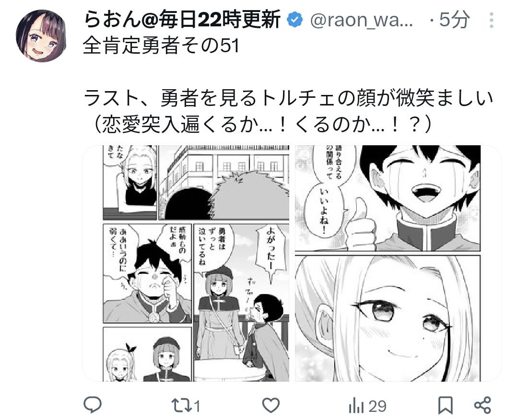Open the display name らおん@毎日22時更新
This screenshot has width=505, height=420.
pyautogui.click(x=182, y=19)
